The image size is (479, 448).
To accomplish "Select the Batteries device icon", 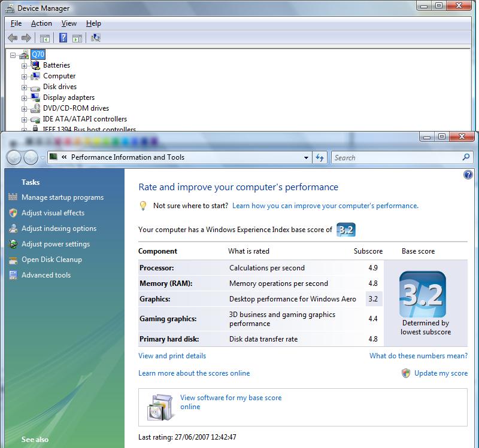I will click(x=35, y=65).
